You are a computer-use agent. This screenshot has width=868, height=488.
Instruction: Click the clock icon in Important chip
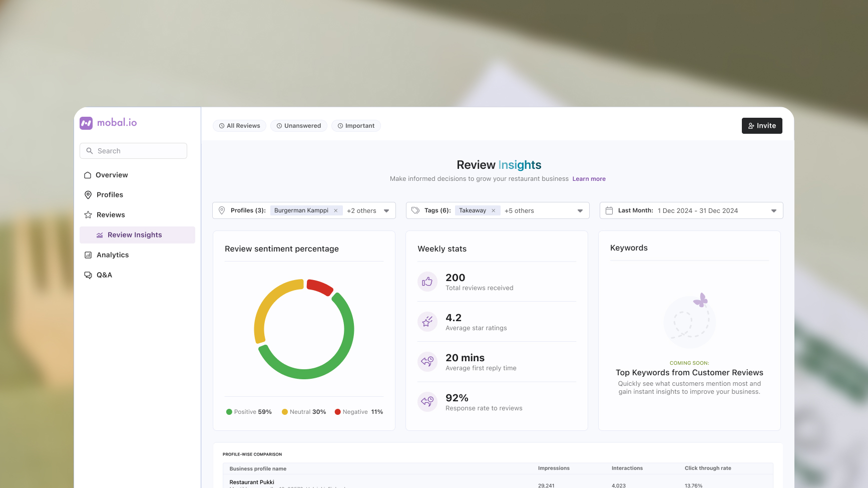340,126
